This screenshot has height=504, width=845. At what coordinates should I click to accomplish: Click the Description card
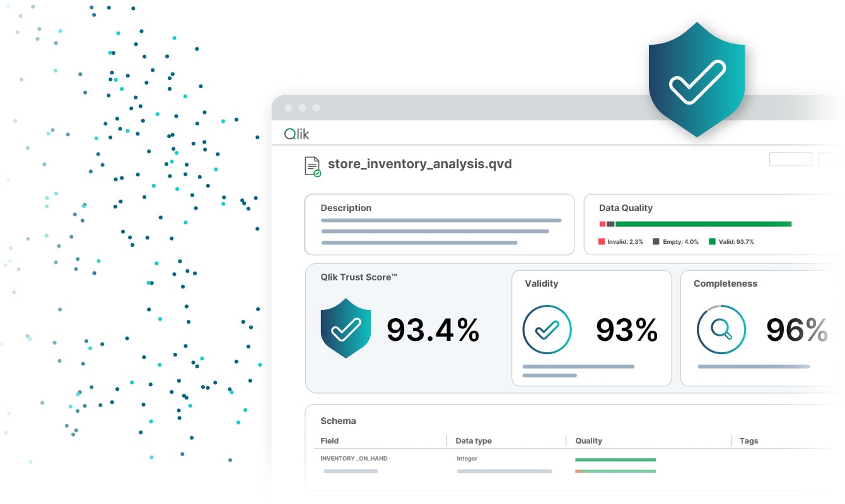pyautogui.click(x=440, y=224)
